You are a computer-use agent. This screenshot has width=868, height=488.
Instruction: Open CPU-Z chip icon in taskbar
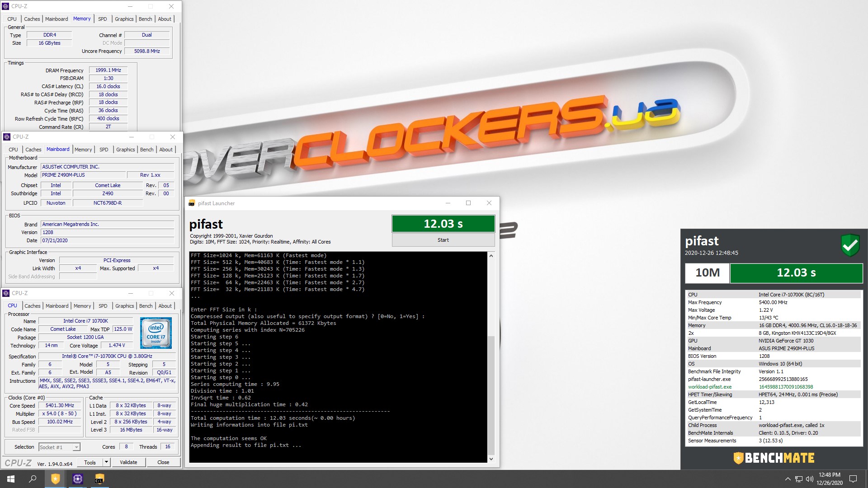coord(77,479)
